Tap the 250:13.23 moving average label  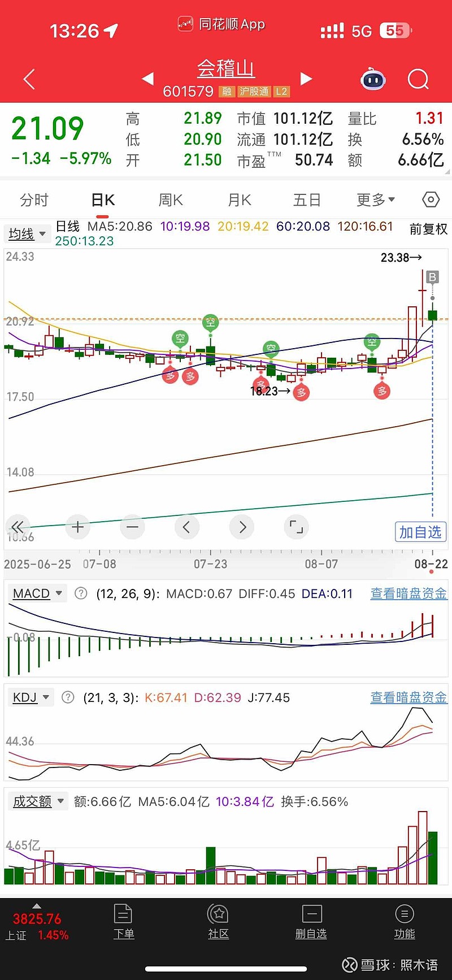[84, 241]
